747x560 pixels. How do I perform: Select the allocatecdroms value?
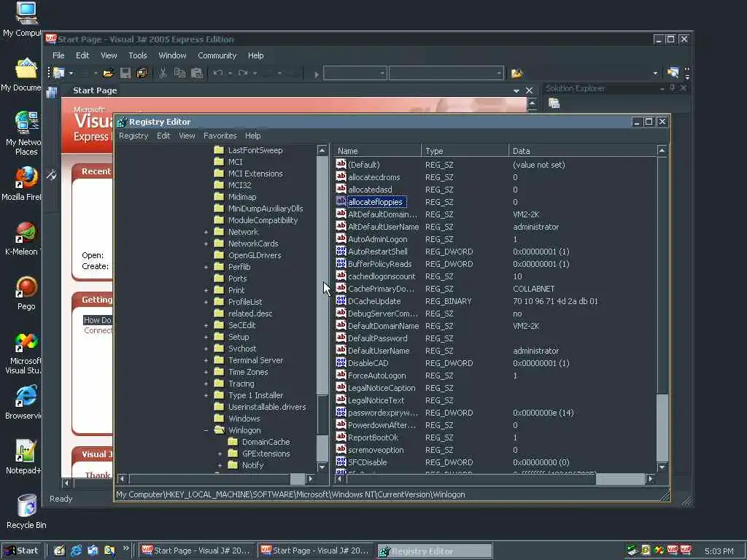pos(374,177)
